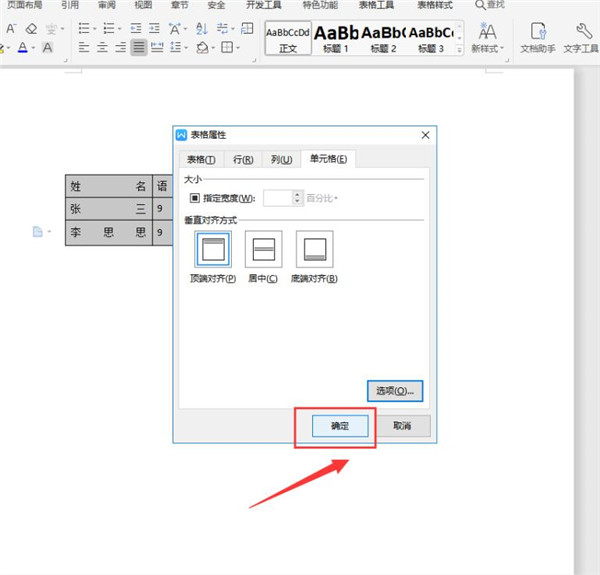This screenshot has height=575, width=600.
Task: Select 底端对齐(B) vertical alignment
Action: pyautogui.click(x=315, y=249)
